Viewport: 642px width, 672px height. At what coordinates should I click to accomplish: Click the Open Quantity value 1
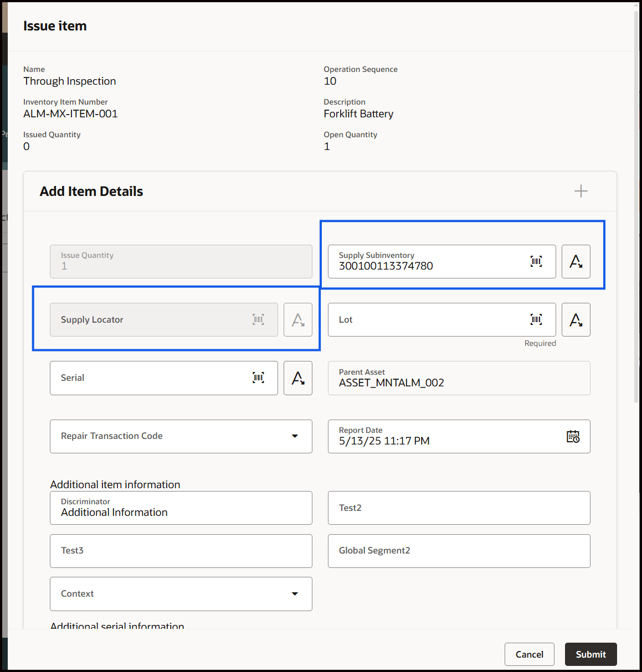(327, 147)
